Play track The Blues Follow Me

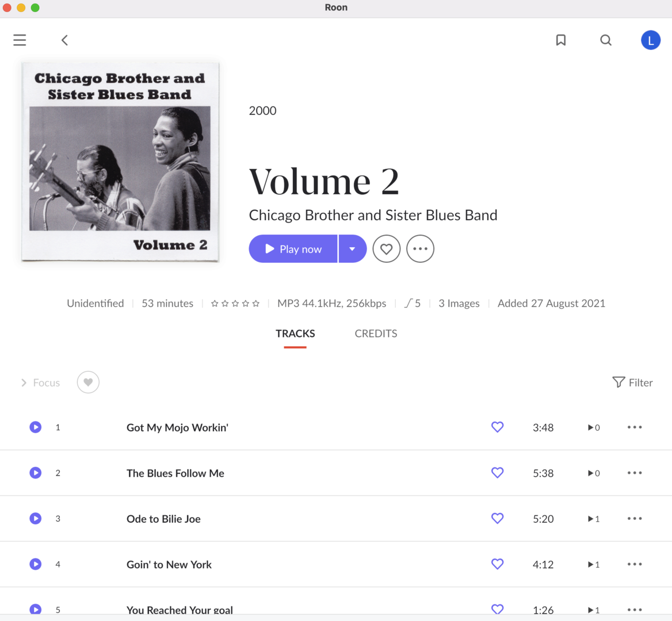[x=36, y=473]
